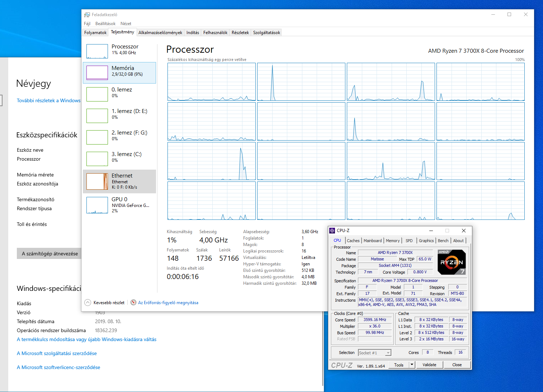Click the build number 18362.239 in Settings
543x392 pixels.
point(106,330)
